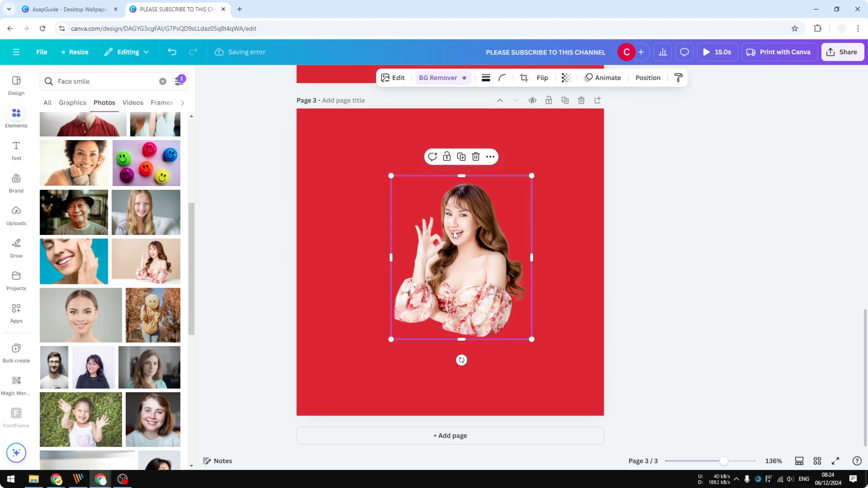Select the Draw tool in the sidebar
The width and height of the screenshot is (868, 488).
point(16,248)
